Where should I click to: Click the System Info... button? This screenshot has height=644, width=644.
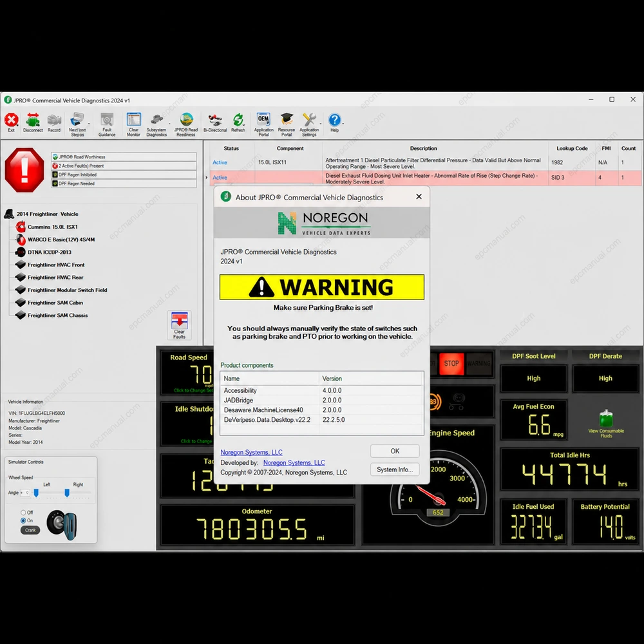[x=395, y=469]
